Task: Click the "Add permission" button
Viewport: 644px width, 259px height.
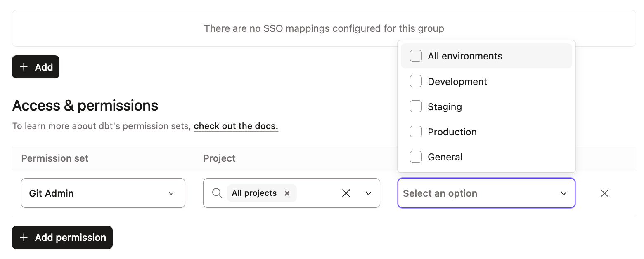Action: pyautogui.click(x=62, y=238)
